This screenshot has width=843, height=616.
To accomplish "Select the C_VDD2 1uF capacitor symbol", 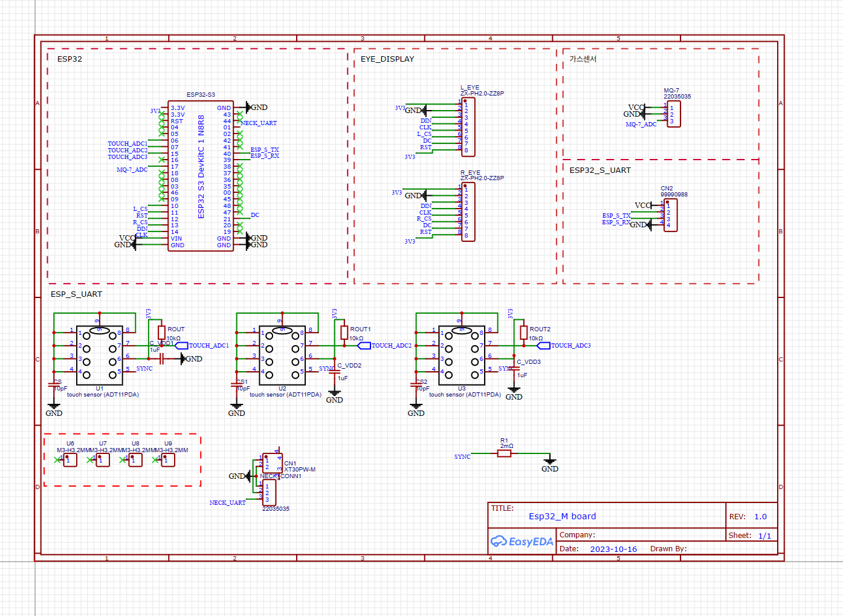I will pyautogui.click(x=335, y=372).
